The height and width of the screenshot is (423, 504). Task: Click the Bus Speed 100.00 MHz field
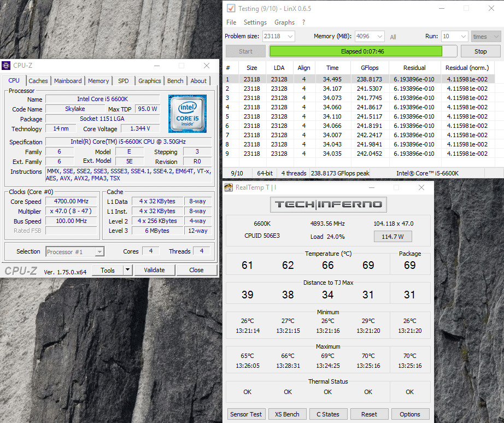point(71,221)
